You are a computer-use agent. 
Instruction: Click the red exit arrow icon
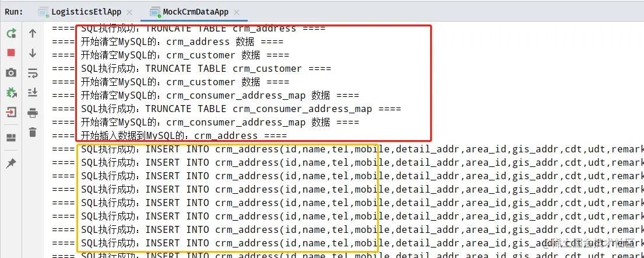(x=11, y=112)
